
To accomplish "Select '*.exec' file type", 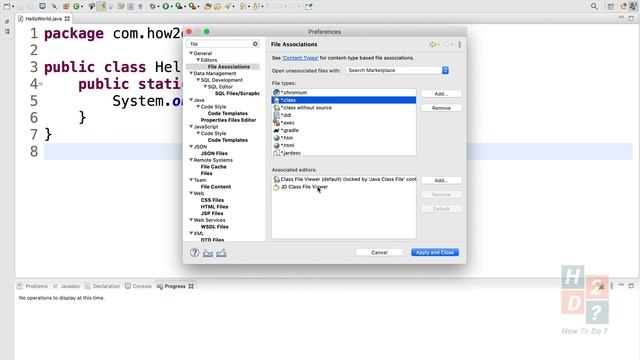I will (x=344, y=123).
